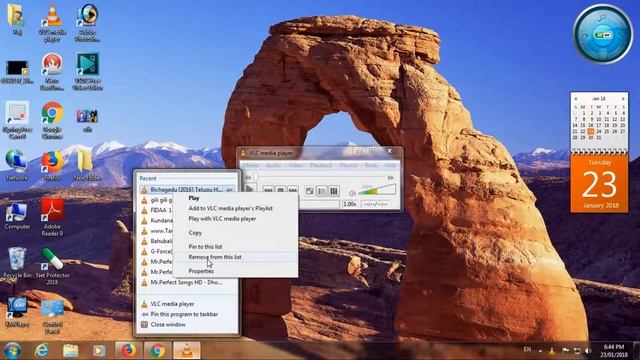
Task: Open New folder on desktop
Action: (x=87, y=165)
